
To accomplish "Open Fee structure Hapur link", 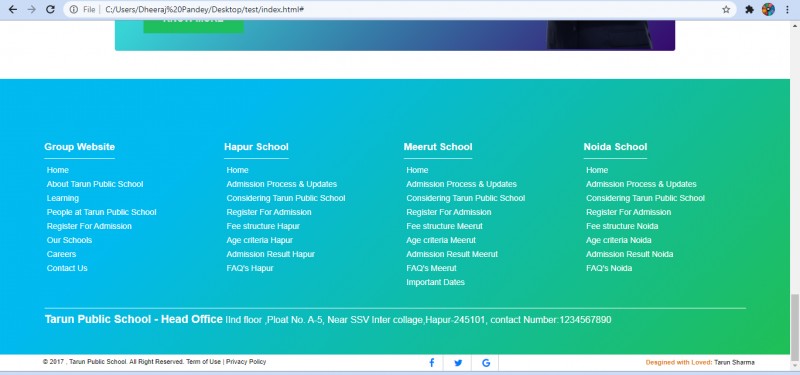I will click(263, 226).
